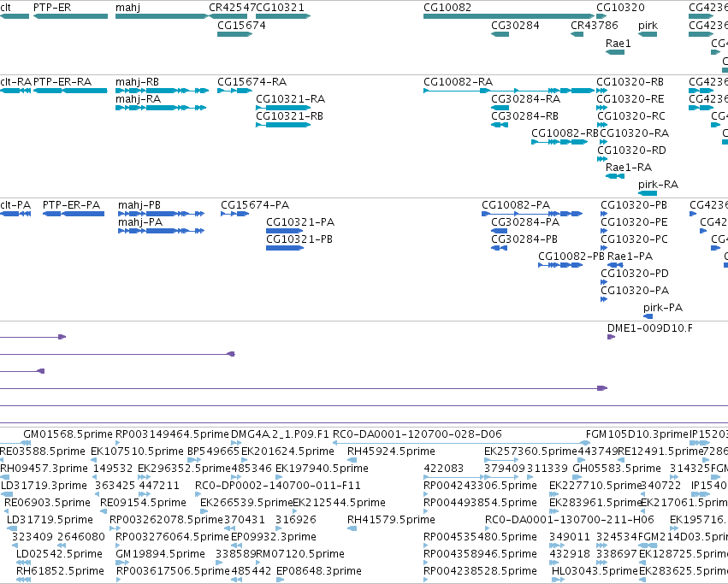Select protein CG10082-PB label
The image size is (728, 584).
[571, 257]
